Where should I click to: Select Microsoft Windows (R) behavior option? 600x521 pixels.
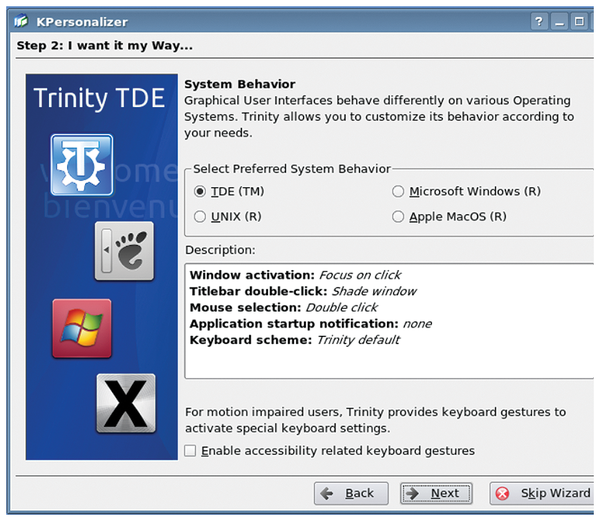coord(398,191)
